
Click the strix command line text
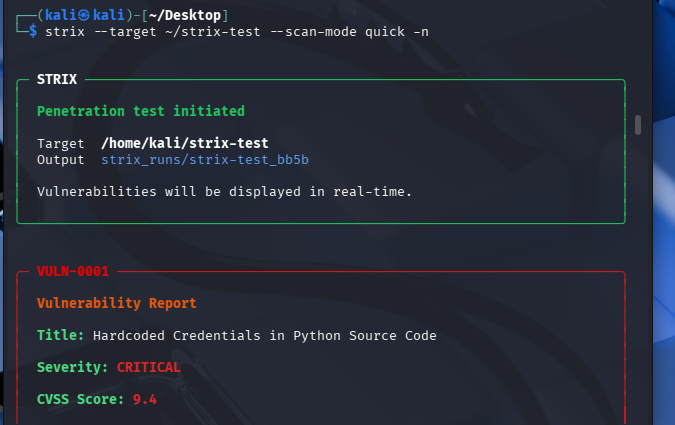[x=237, y=32]
